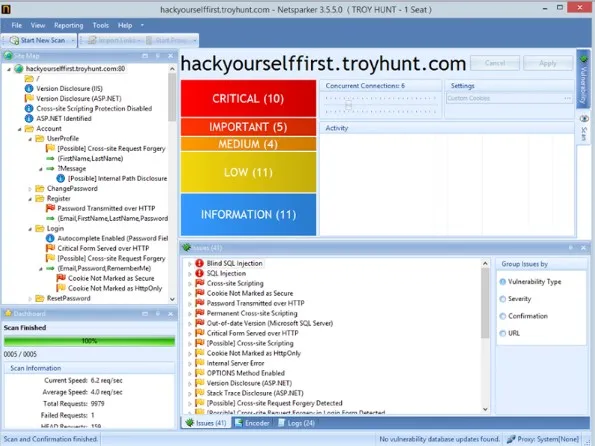Click the LOW (11) severity block
Screen dimensions: 595x446
point(248,172)
